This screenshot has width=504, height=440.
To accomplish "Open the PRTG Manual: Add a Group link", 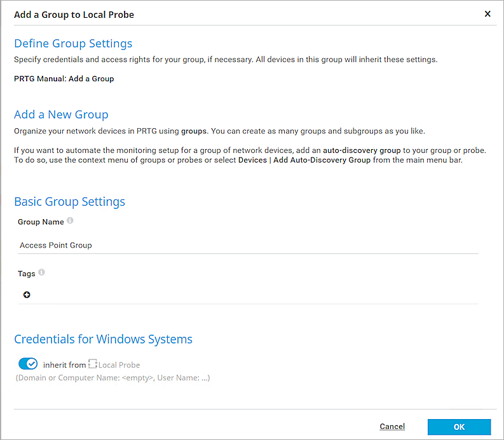I will (64, 79).
